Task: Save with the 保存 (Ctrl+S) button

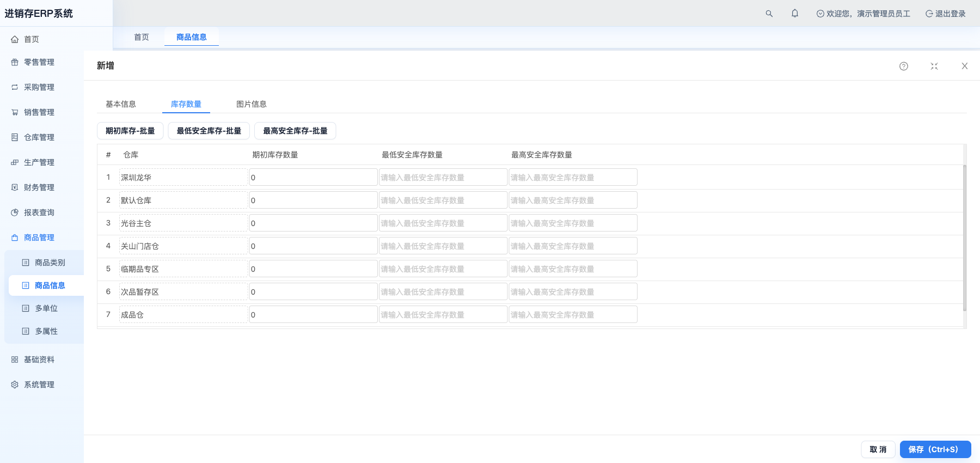Action: pyautogui.click(x=935, y=449)
